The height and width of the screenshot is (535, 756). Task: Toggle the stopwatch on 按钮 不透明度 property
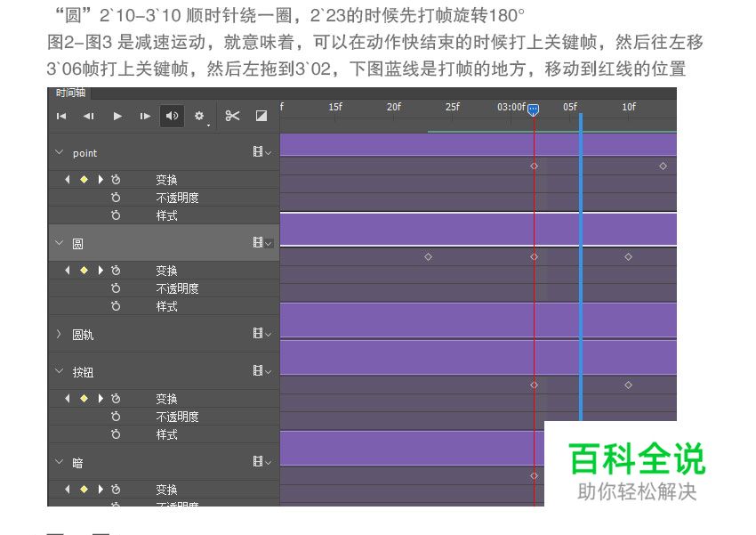116,417
